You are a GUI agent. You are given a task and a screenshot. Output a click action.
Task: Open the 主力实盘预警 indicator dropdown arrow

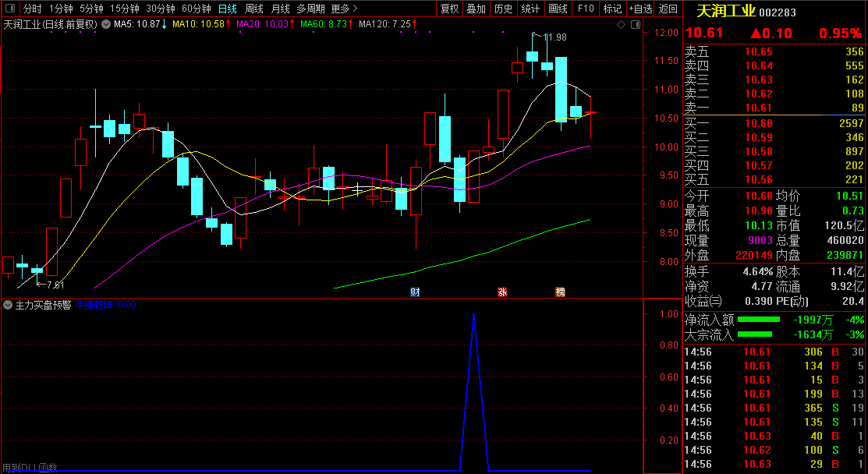click(x=8, y=305)
